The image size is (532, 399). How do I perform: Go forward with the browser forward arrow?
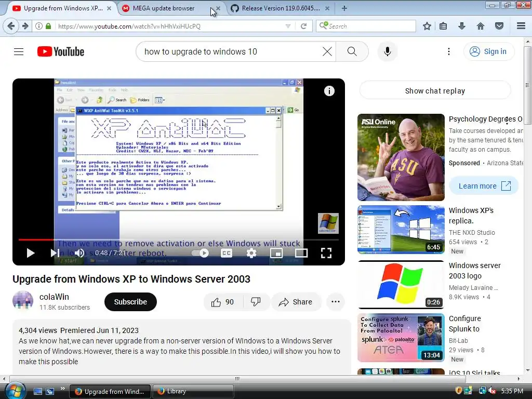(x=25, y=26)
